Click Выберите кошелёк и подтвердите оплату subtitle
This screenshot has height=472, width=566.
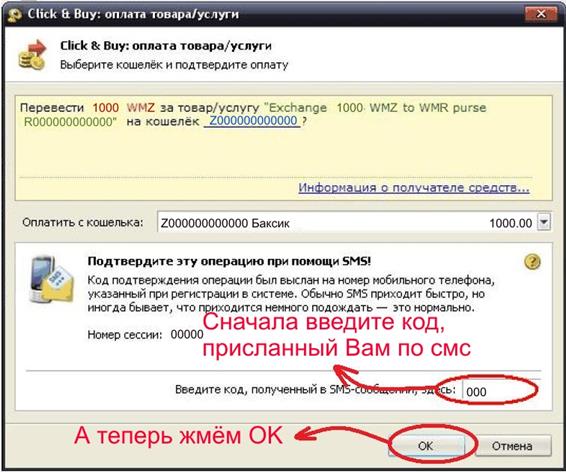click(x=174, y=65)
